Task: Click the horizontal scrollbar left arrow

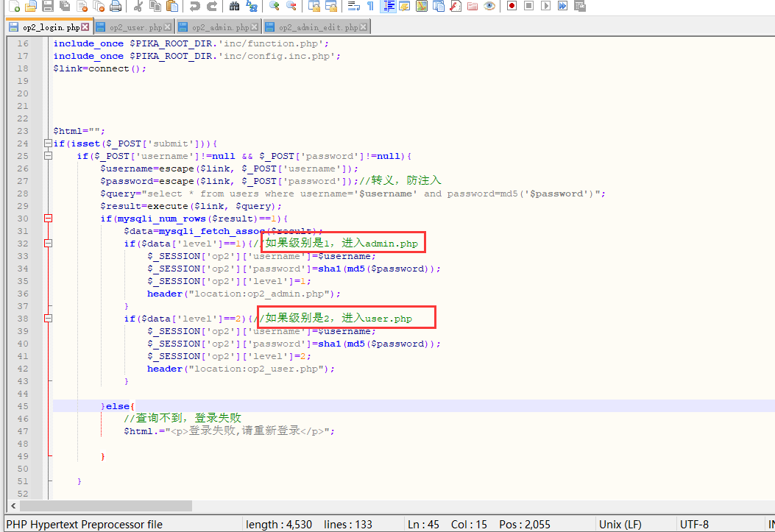Action: [13, 506]
